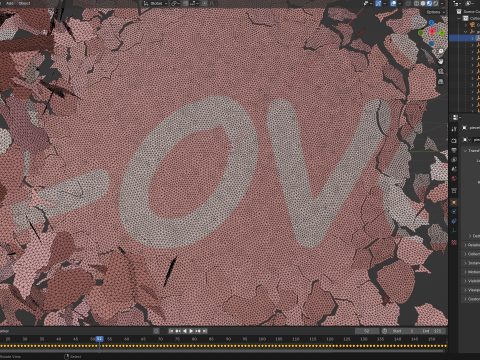This screenshot has height=360, width=480.
Task: Expand the Delta Transform subpanel
Action: tap(470, 236)
